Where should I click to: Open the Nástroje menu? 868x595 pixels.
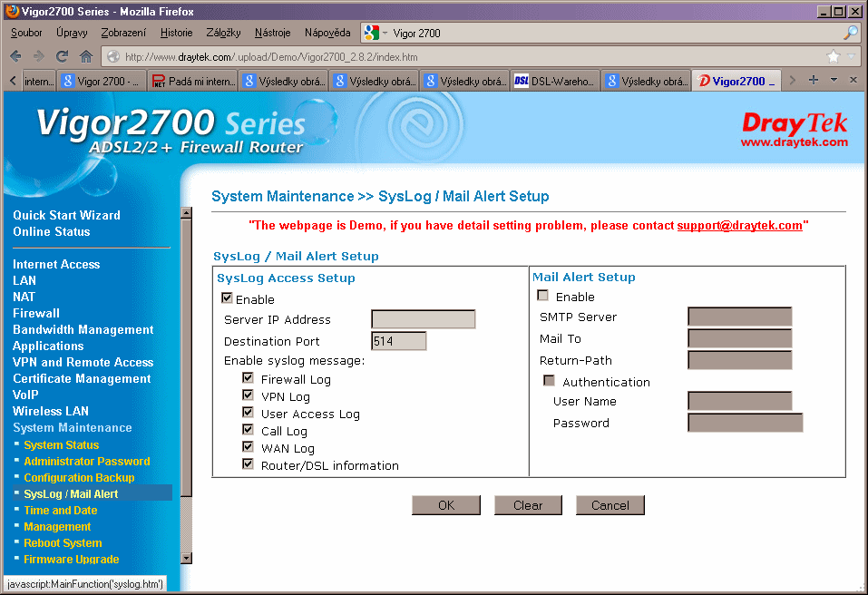click(x=272, y=33)
